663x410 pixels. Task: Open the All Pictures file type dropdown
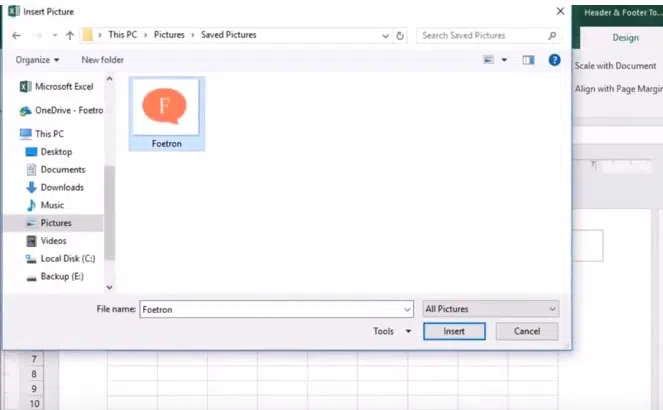tap(490, 309)
